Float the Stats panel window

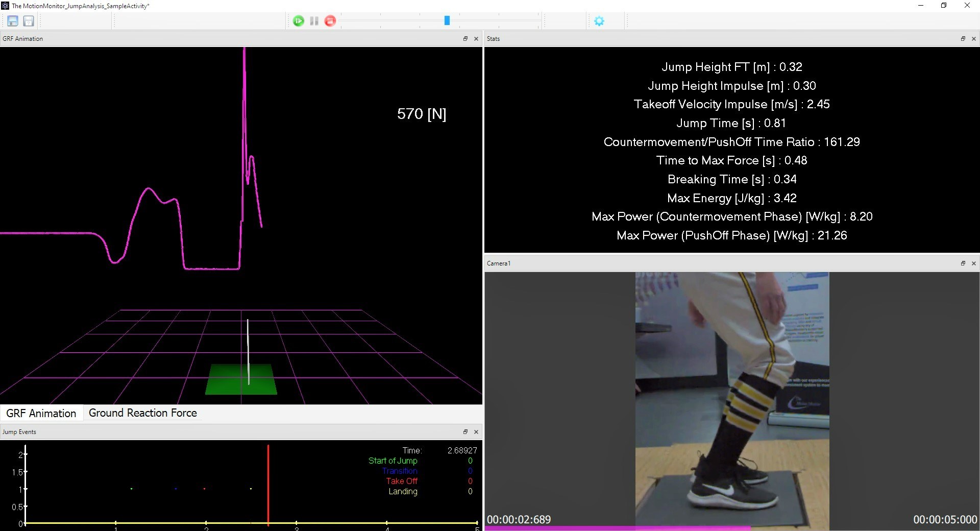coord(963,39)
